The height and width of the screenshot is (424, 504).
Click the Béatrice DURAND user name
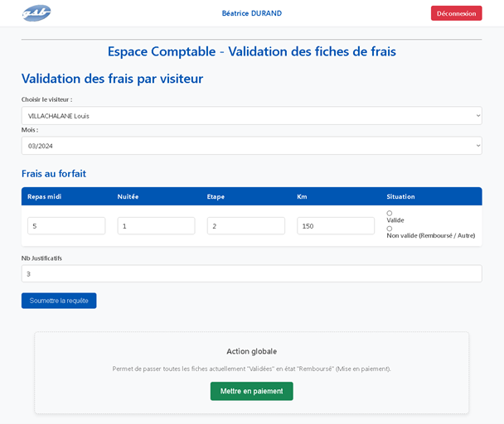[x=251, y=13]
